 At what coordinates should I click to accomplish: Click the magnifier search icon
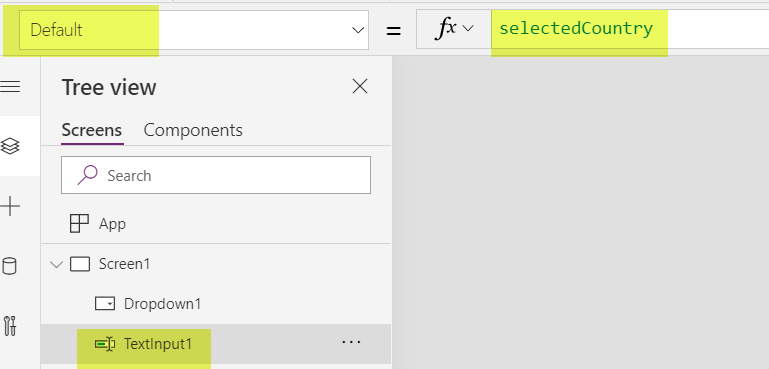[87, 175]
